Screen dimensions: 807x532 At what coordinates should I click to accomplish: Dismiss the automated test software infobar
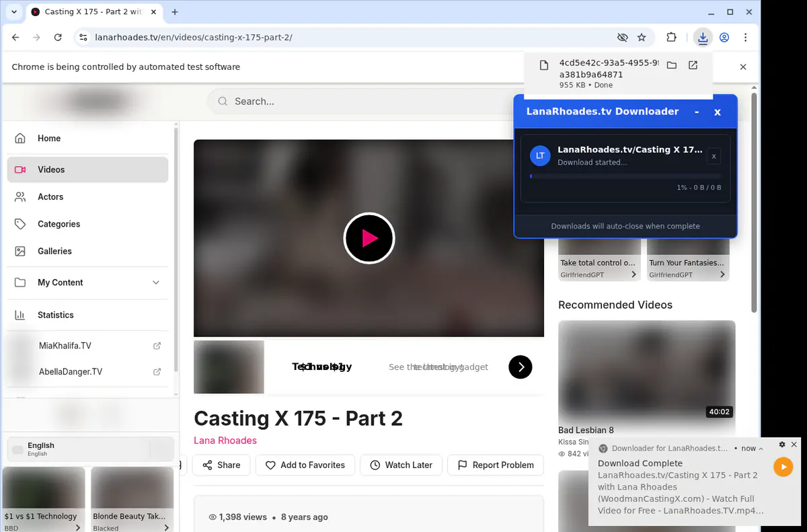(743, 67)
